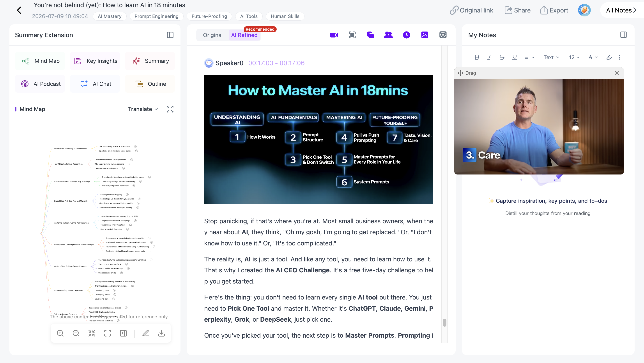Zoom out on the mind map
The width and height of the screenshot is (644, 363).
[76, 333]
